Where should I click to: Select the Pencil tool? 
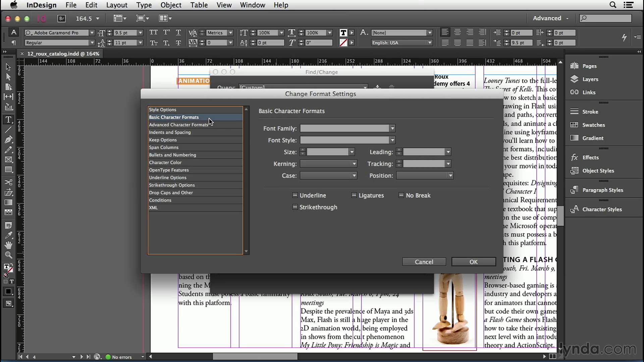coord(8,149)
